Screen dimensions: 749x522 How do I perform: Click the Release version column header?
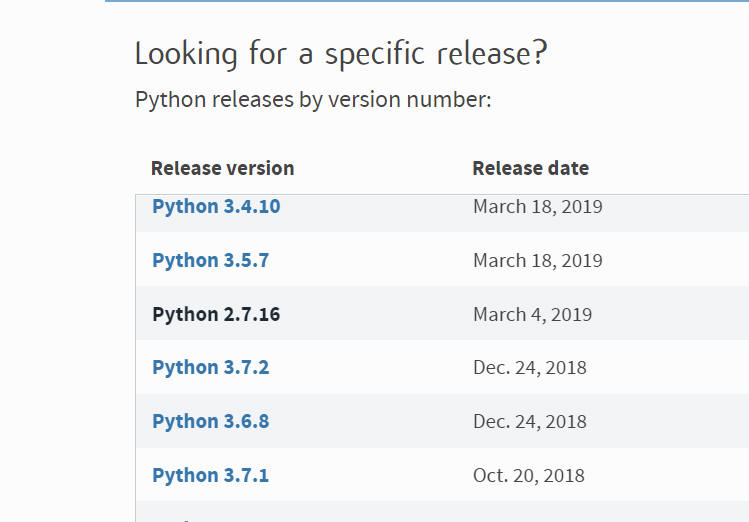pyautogui.click(x=222, y=168)
